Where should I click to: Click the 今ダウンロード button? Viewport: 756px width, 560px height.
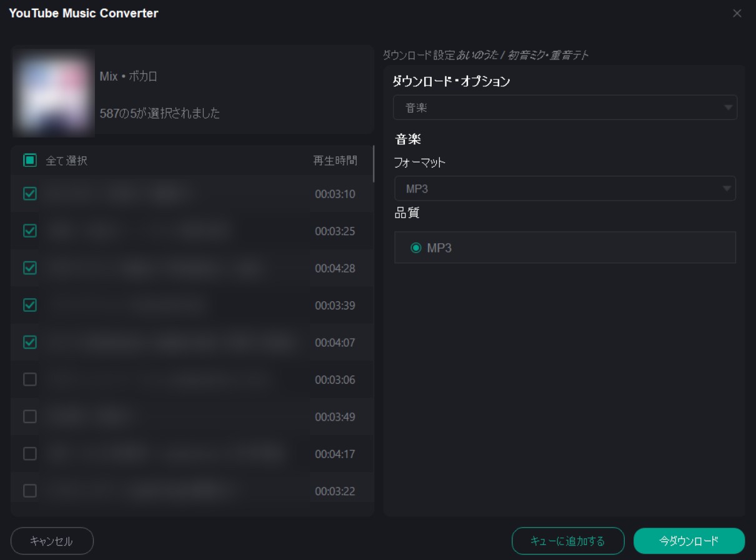pyautogui.click(x=689, y=541)
